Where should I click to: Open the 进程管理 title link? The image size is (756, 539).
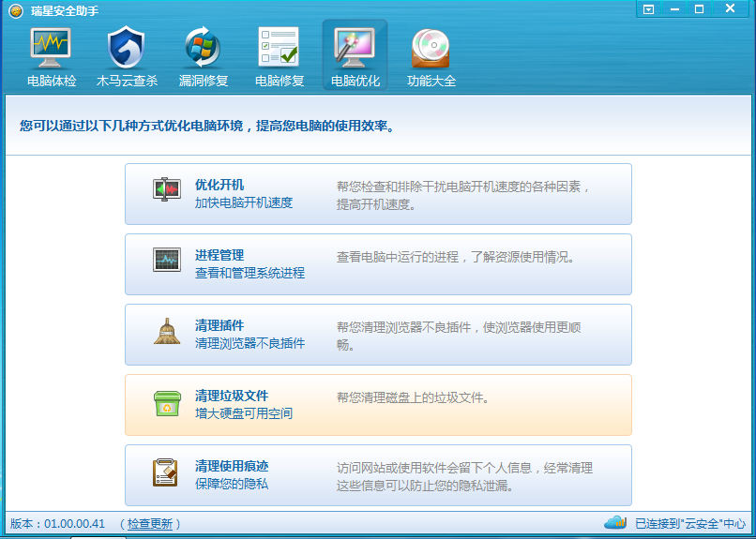[219, 255]
